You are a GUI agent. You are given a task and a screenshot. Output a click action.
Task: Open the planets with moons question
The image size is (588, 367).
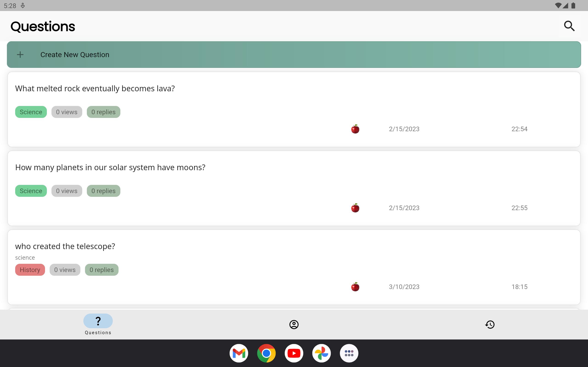pos(110,167)
